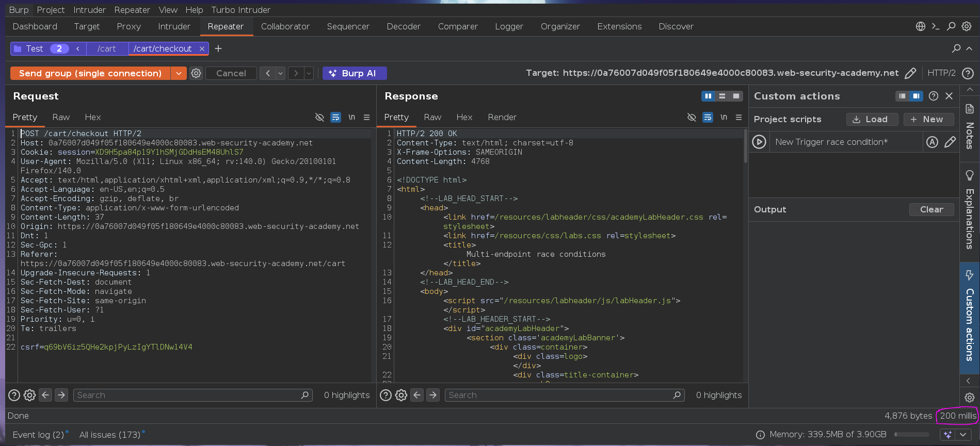
Task: Open Burp settings gear in top bar
Action: [x=967, y=26]
